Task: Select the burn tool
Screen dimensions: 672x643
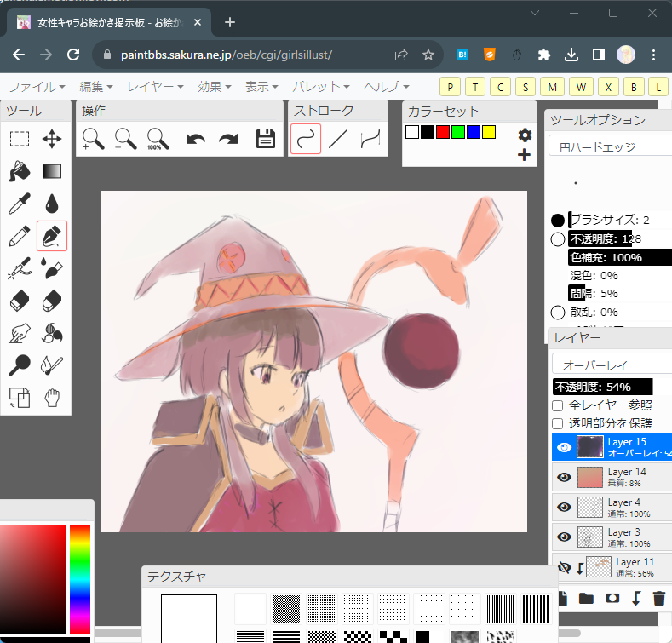Action: coord(52,365)
